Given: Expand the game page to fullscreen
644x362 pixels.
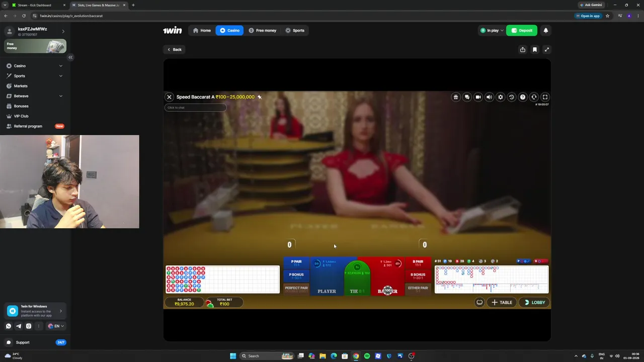Looking at the screenshot, I should (x=547, y=49).
